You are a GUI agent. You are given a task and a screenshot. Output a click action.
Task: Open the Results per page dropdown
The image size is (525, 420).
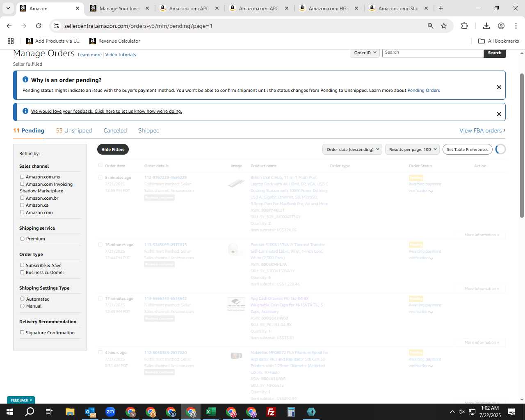pos(412,149)
